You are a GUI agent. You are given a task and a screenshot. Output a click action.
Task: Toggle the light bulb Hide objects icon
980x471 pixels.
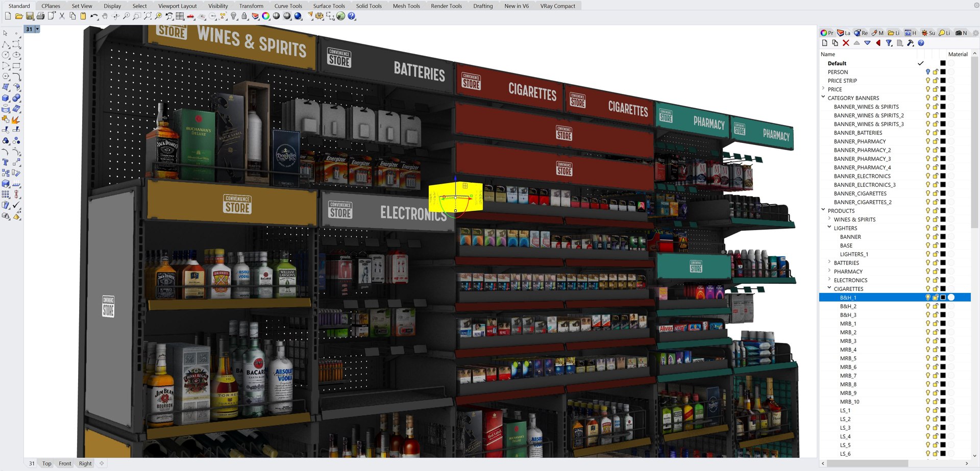tap(234, 16)
